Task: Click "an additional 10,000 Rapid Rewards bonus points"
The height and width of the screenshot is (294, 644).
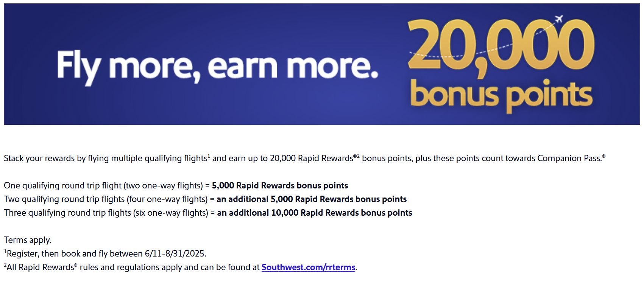Action: pyautogui.click(x=315, y=213)
